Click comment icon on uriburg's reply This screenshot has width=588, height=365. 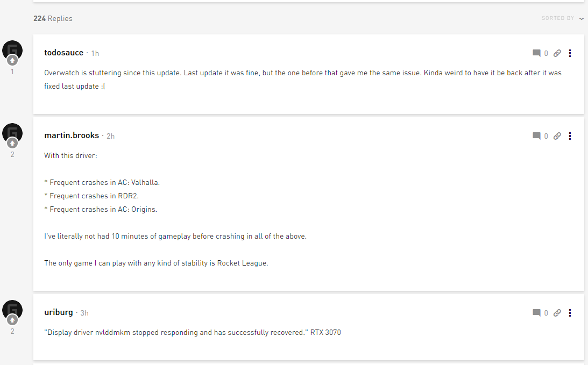pos(536,313)
